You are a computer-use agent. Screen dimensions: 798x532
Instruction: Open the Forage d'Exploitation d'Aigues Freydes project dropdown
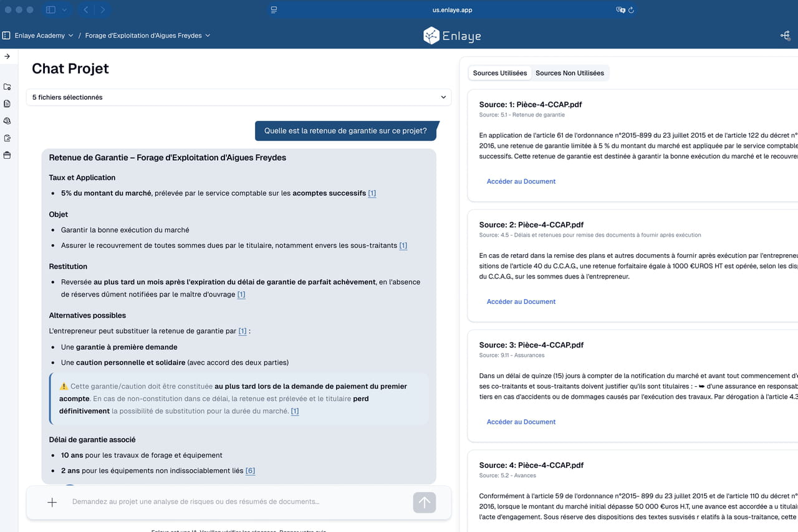pyautogui.click(x=148, y=36)
